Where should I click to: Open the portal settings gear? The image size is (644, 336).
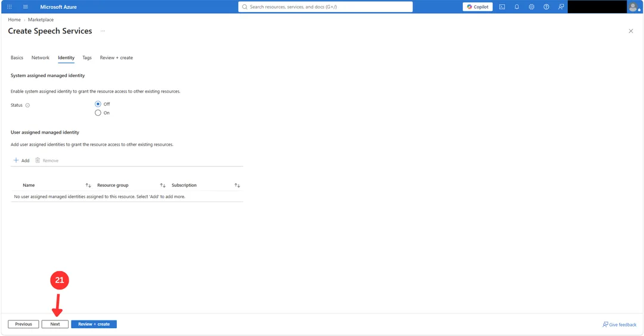click(531, 7)
